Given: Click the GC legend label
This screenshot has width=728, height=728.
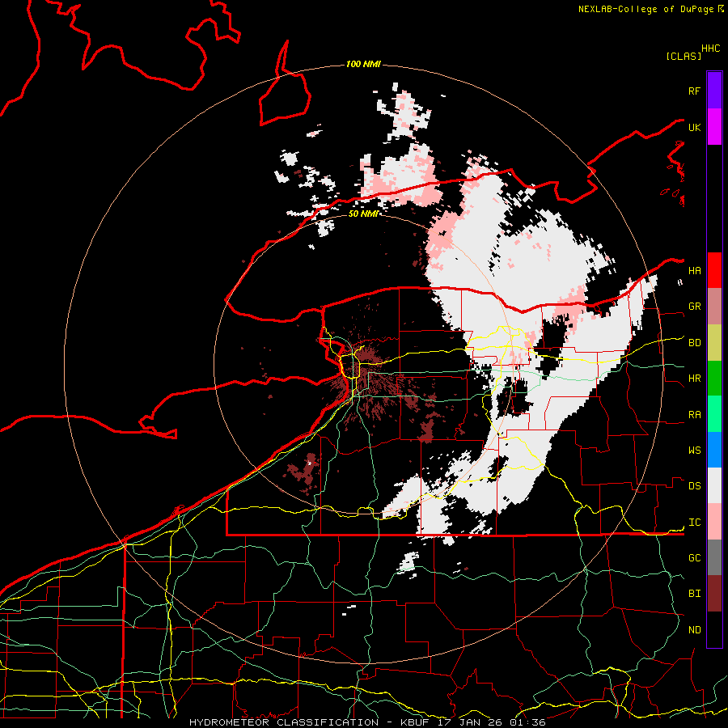Looking at the screenshot, I should (694, 558).
